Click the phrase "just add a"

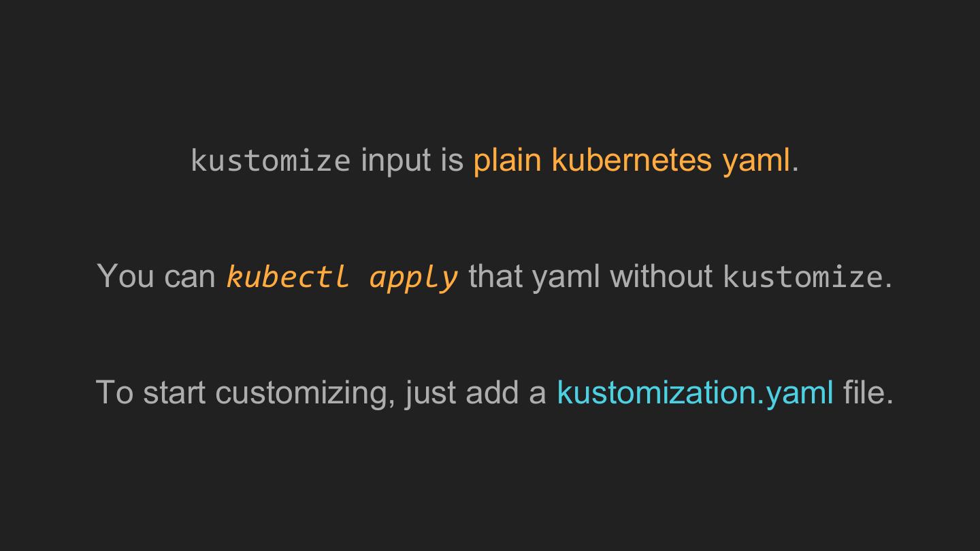[476, 393]
